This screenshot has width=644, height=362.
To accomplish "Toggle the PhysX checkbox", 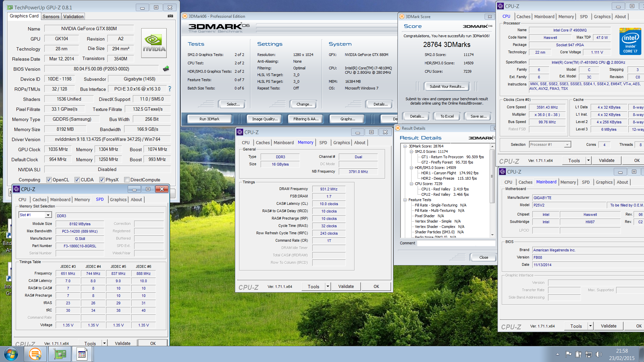I will tap(102, 180).
